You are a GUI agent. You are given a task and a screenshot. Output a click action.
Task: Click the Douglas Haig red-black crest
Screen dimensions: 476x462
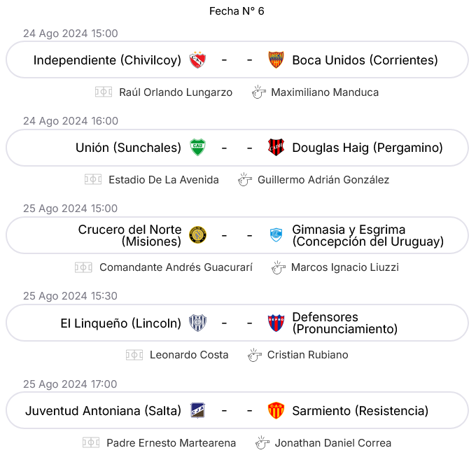tap(276, 148)
